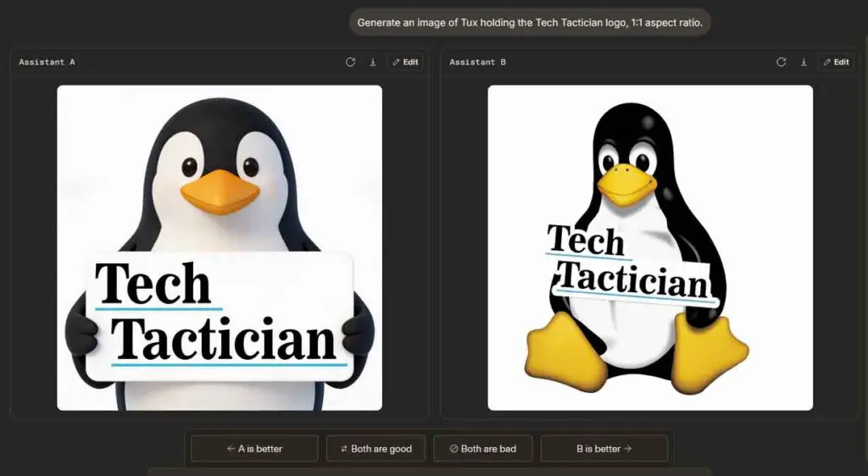Click the Assistant B label

pyautogui.click(x=478, y=62)
